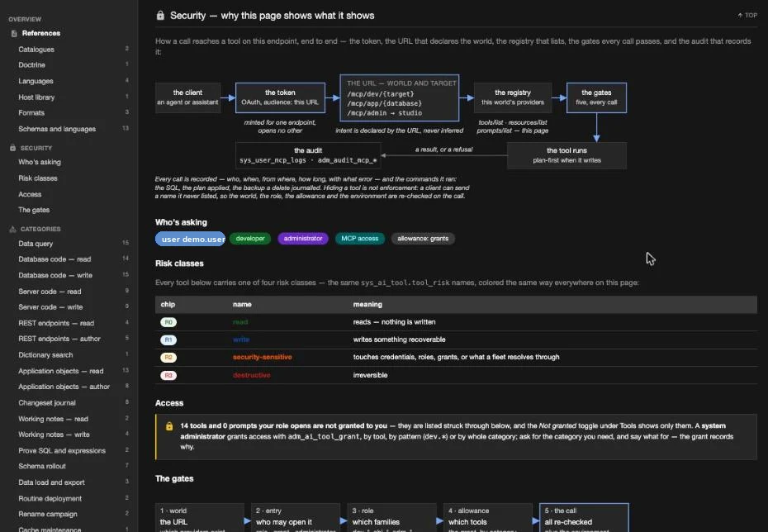
Task: Open Data load and export category
Action: [x=51, y=482]
